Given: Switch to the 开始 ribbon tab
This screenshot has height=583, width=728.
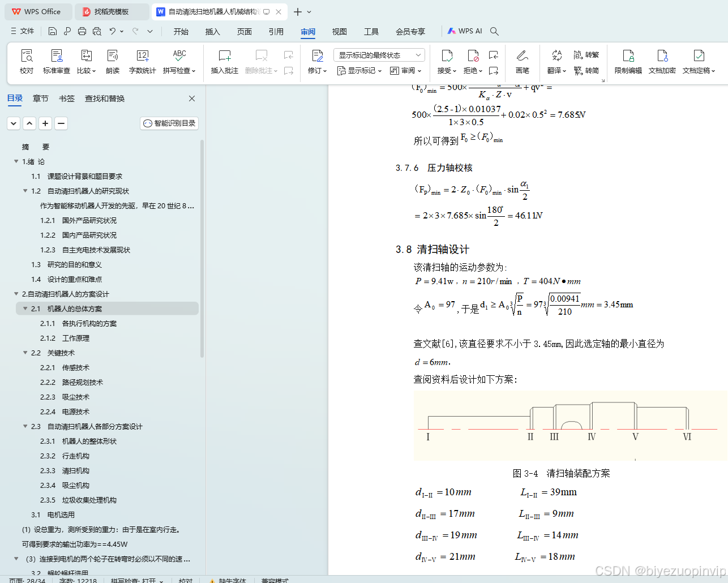Looking at the screenshot, I should (x=181, y=32).
